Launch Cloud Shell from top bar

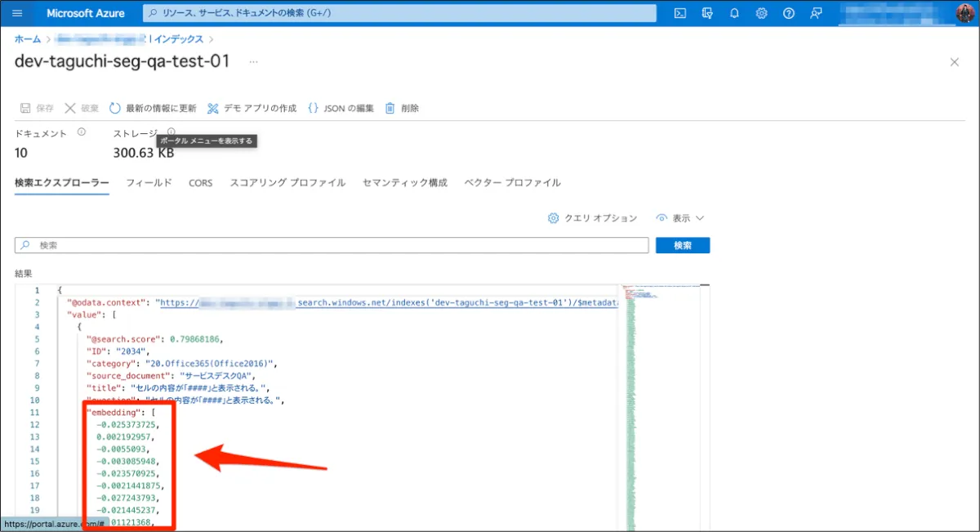679,13
